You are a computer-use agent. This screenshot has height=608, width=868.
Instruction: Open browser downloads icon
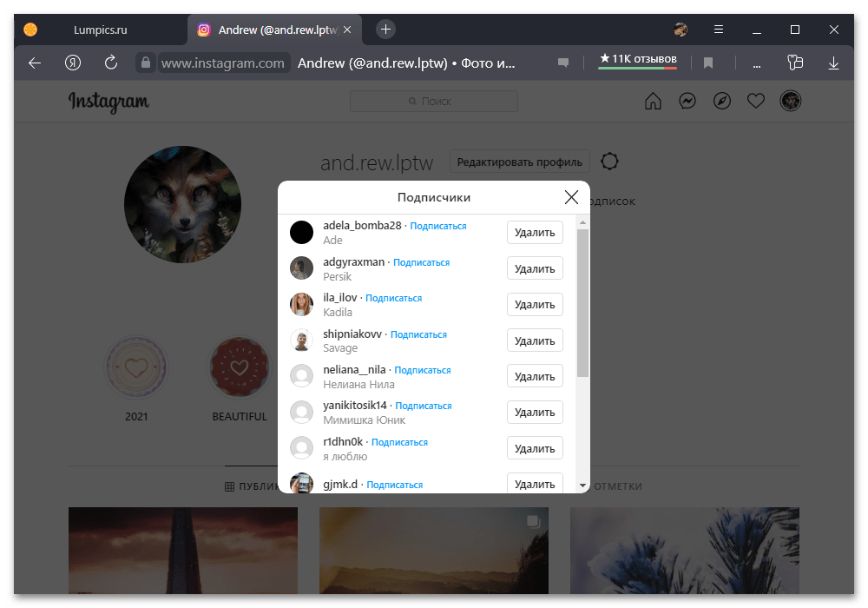(x=833, y=63)
